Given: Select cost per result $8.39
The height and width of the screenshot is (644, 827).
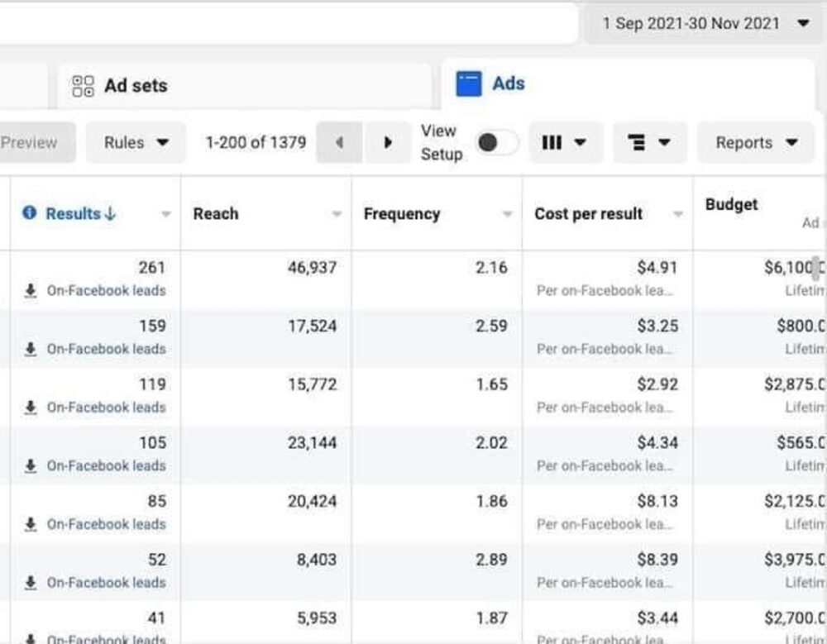Looking at the screenshot, I should point(657,560).
